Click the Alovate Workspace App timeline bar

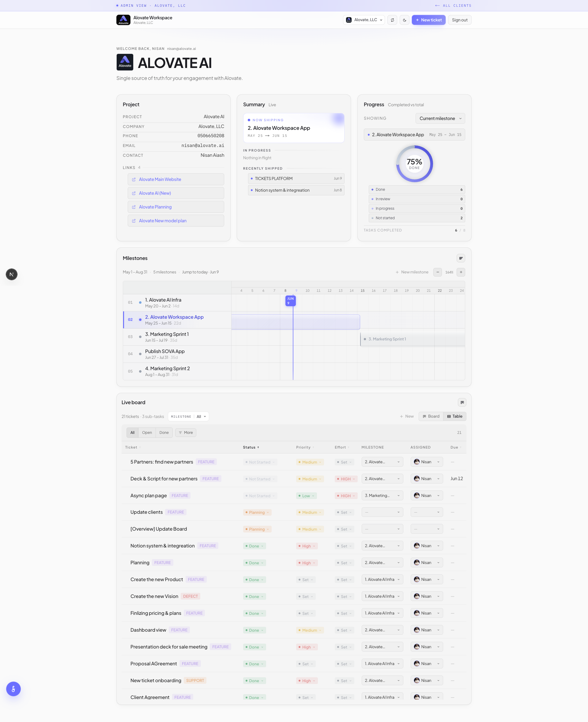click(295, 322)
